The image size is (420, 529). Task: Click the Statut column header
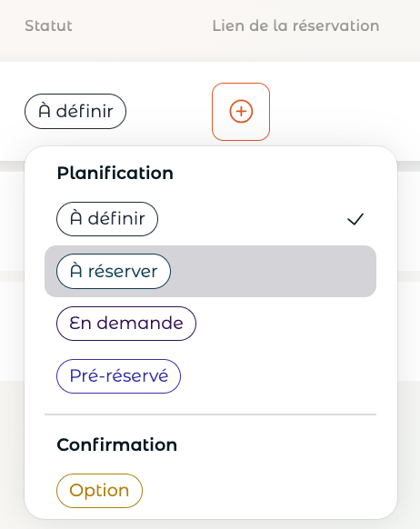tap(48, 26)
